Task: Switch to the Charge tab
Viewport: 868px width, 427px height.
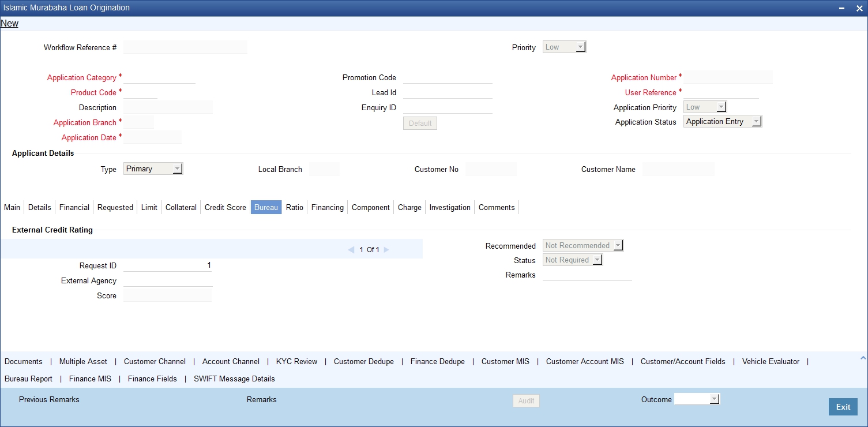Action: coord(409,207)
